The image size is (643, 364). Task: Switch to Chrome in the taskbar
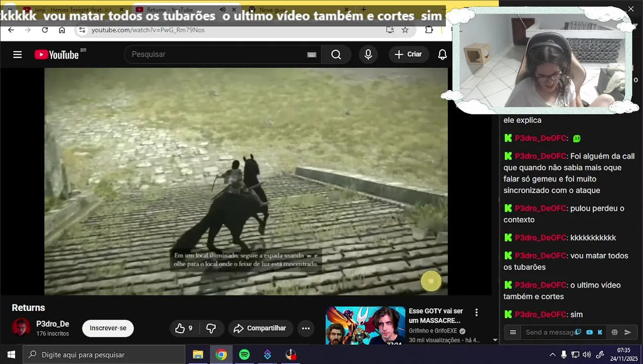(221, 355)
